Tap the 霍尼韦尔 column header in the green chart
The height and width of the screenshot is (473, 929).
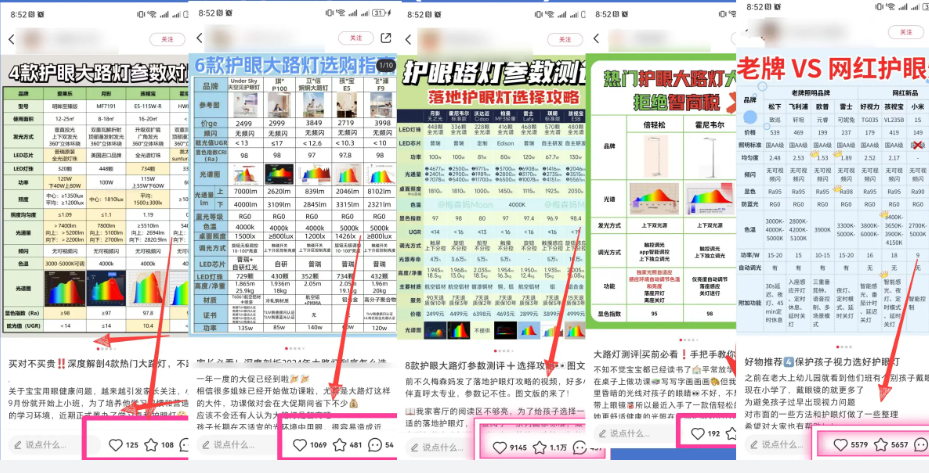pos(708,125)
